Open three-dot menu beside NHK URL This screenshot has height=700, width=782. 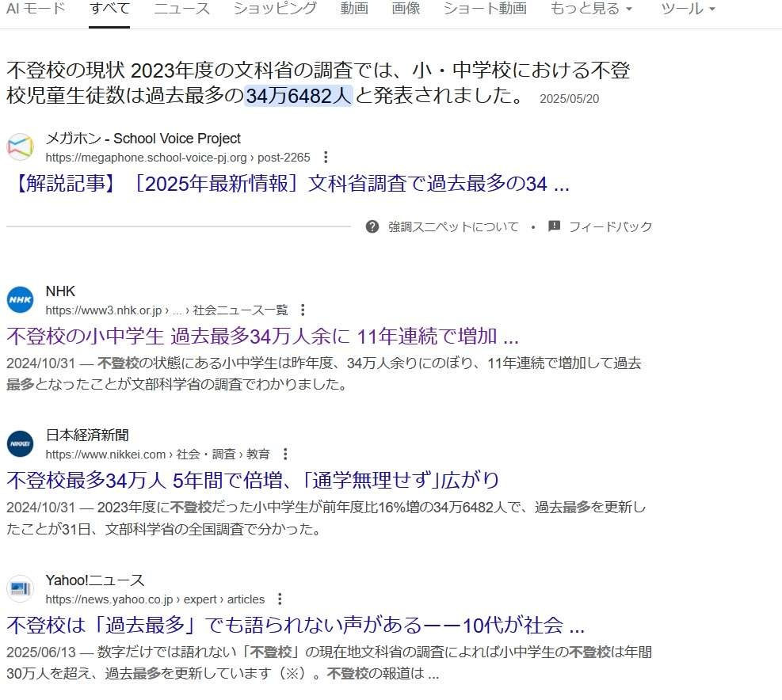point(302,310)
